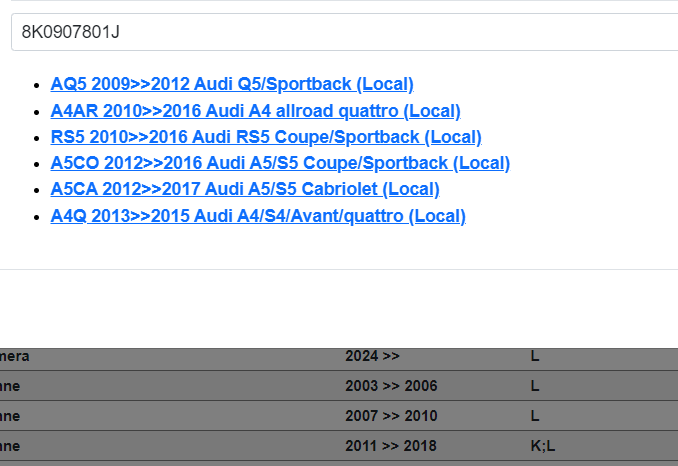Click model name in 2007 >> 2010 row
678x466 pixels.
tap(10, 415)
